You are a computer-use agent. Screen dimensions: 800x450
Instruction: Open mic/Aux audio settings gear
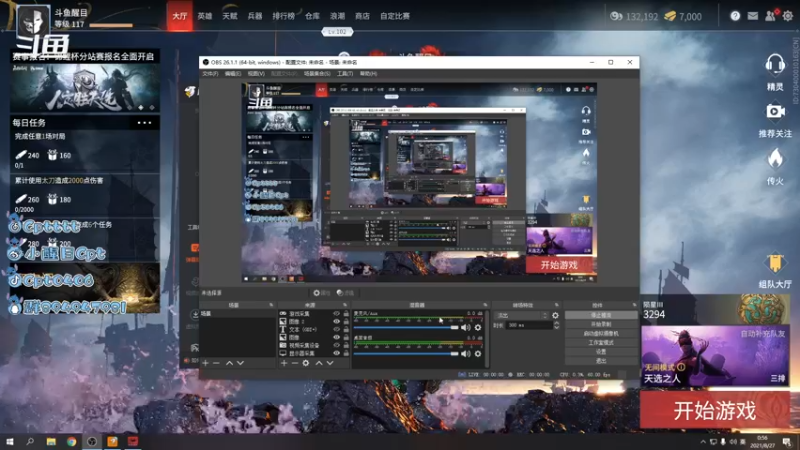[478, 328]
